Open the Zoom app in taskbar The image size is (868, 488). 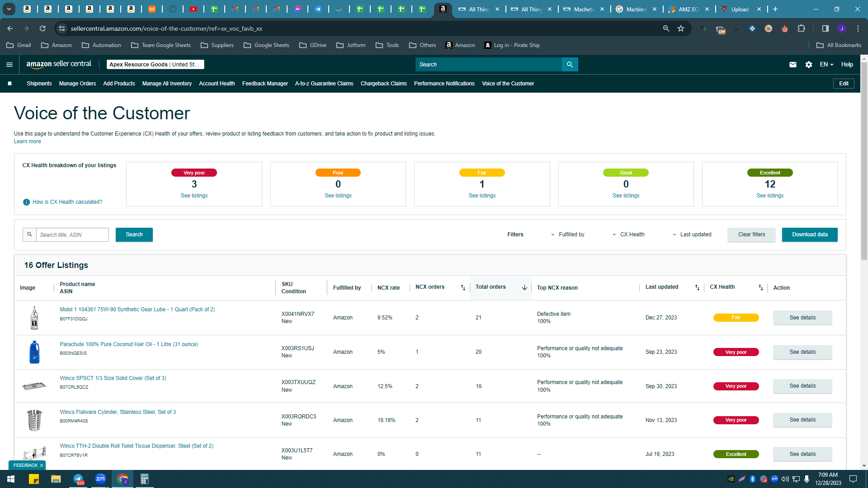click(x=100, y=479)
